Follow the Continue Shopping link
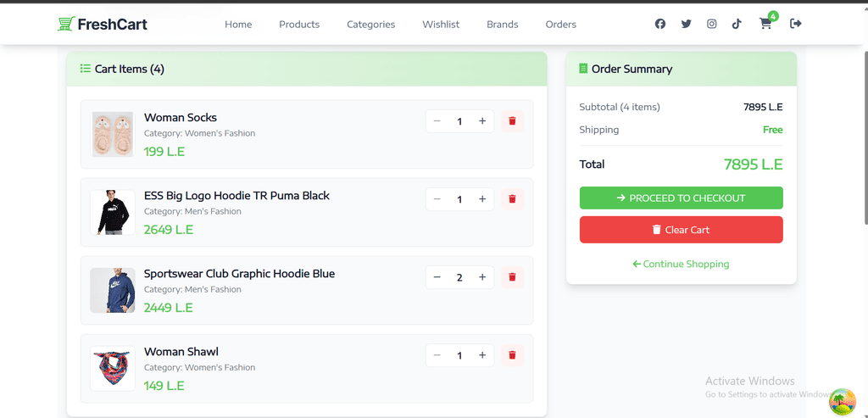The height and width of the screenshot is (418, 868). pyautogui.click(x=681, y=264)
